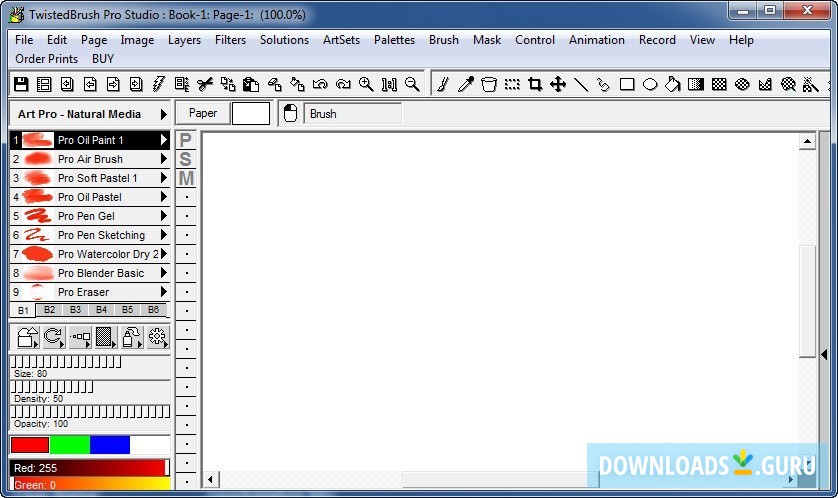Select the Flood Fill bucket tool
Viewport: 838px width, 498px height.
[673, 84]
